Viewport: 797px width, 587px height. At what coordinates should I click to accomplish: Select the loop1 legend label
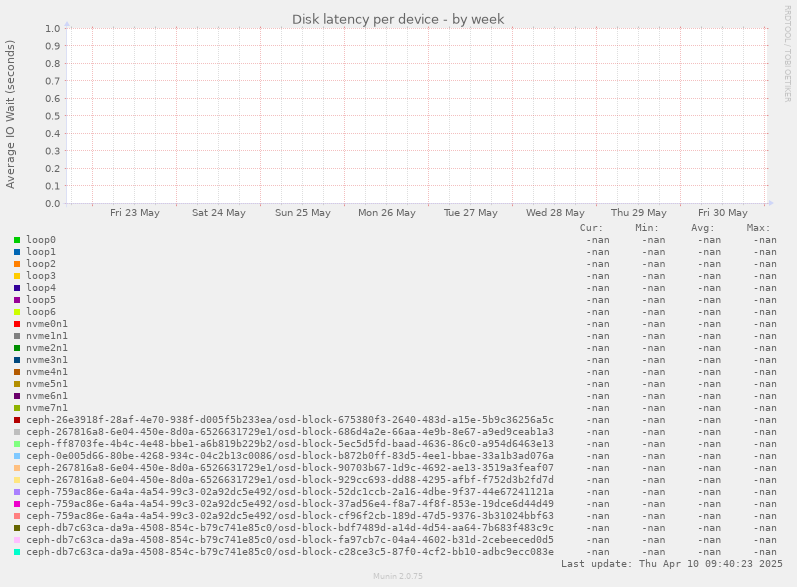point(41,252)
